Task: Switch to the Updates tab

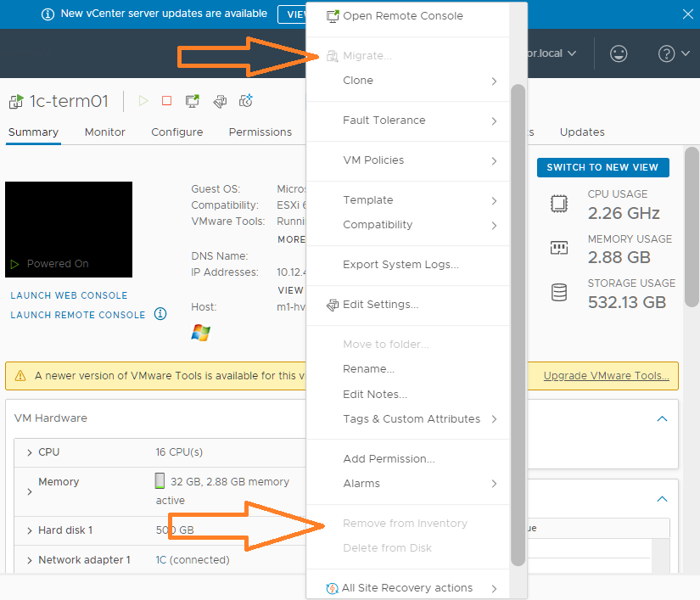Action: tap(582, 132)
